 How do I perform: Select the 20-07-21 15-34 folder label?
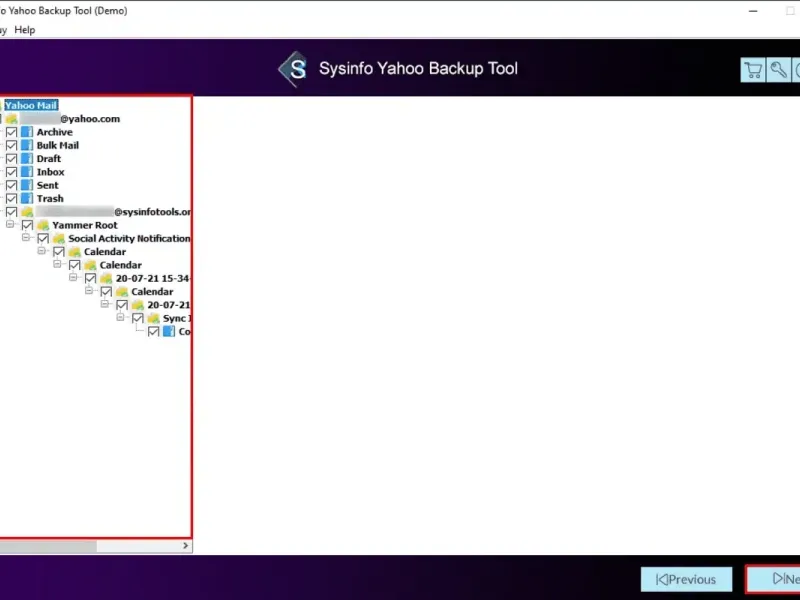coord(153,278)
